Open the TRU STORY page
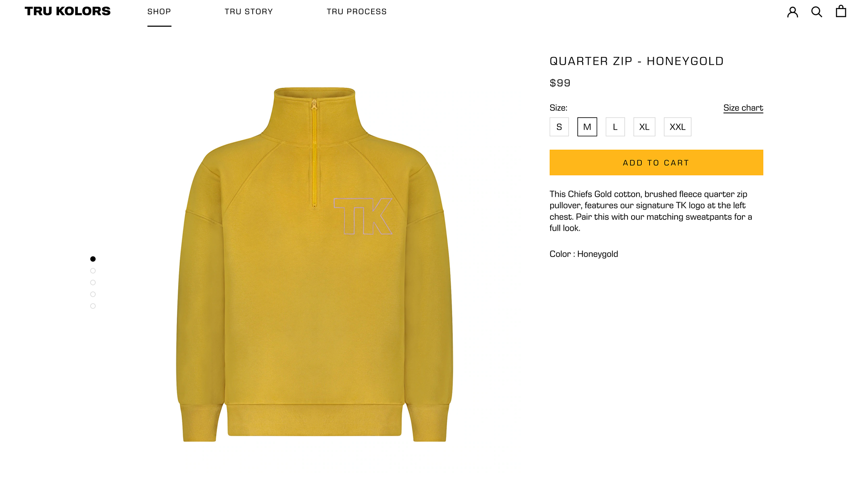The height and width of the screenshot is (480, 868). pos(249,12)
